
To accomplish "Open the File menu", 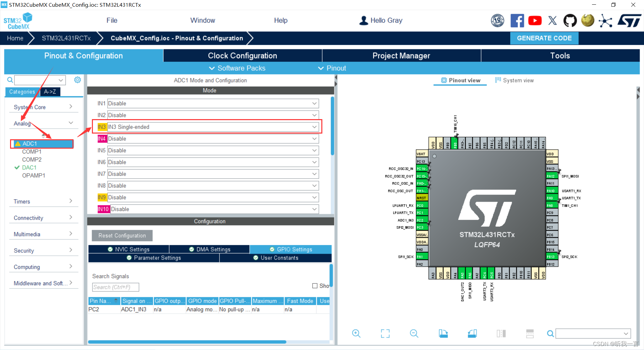I will click(x=112, y=20).
